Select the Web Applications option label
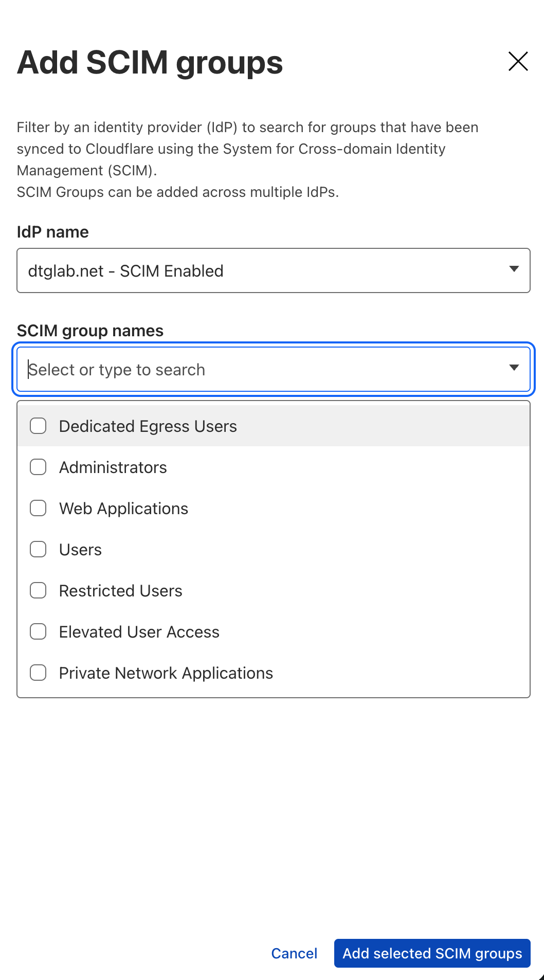544x980 pixels. [x=124, y=509]
